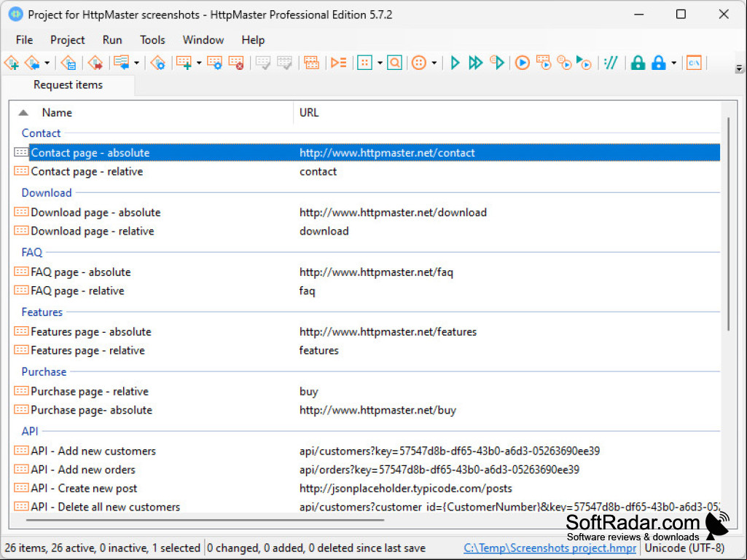The image size is (747, 560).
Task: Click the sort arrow beside Name column
Action: pos(23,113)
